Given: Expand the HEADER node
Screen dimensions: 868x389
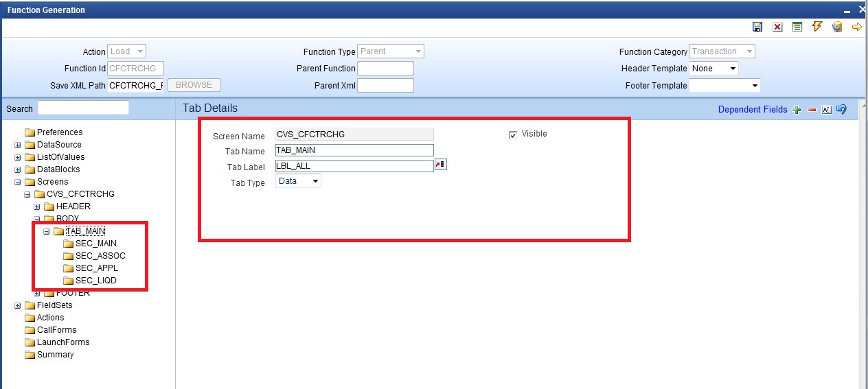Looking at the screenshot, I should click(x=36, y=207).
